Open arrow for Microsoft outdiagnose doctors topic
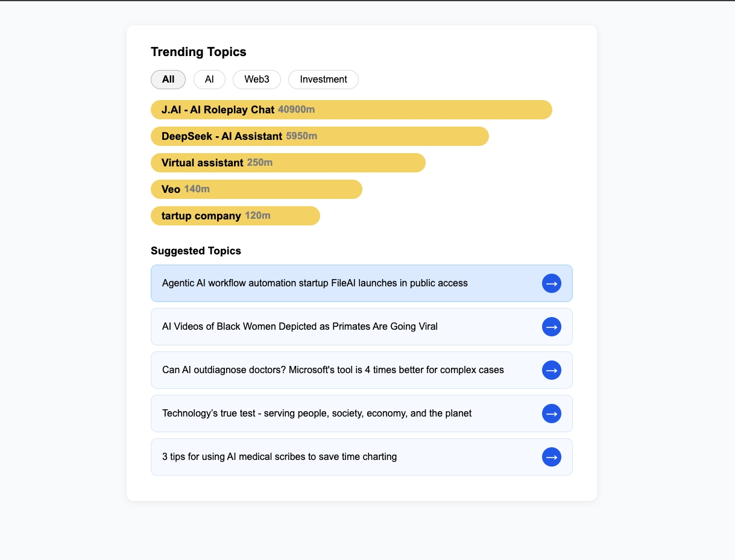Screen dimensions: 735x560 click(552, 370)
